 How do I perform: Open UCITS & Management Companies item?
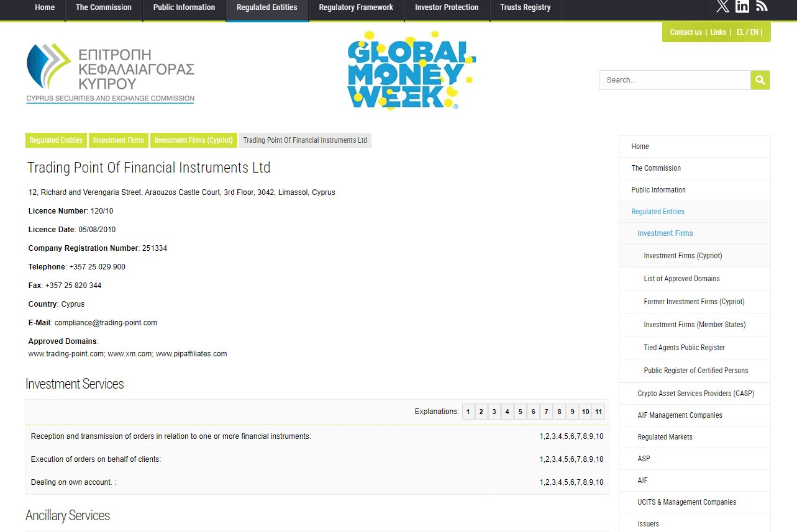point(695,502)
